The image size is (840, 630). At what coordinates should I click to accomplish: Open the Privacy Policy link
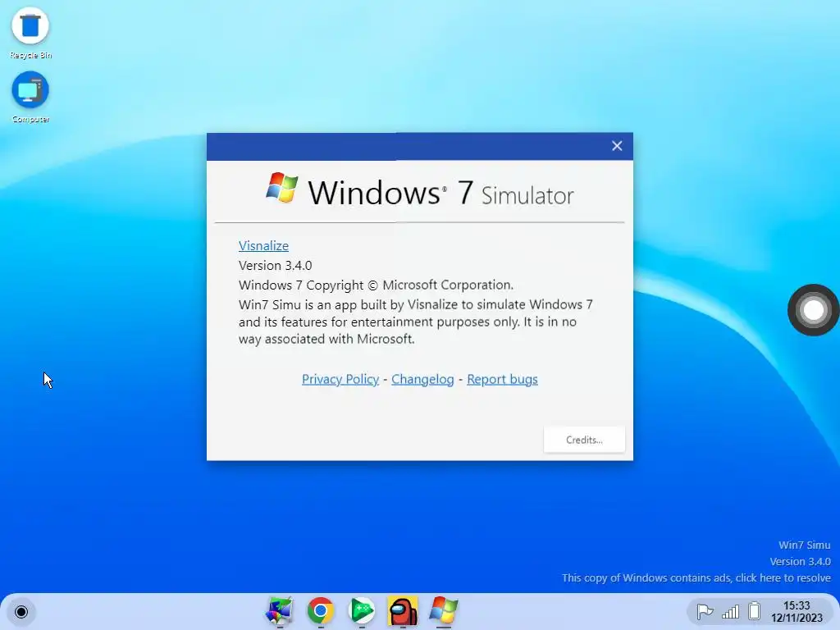pyautogui.click(x=340, y=379)
